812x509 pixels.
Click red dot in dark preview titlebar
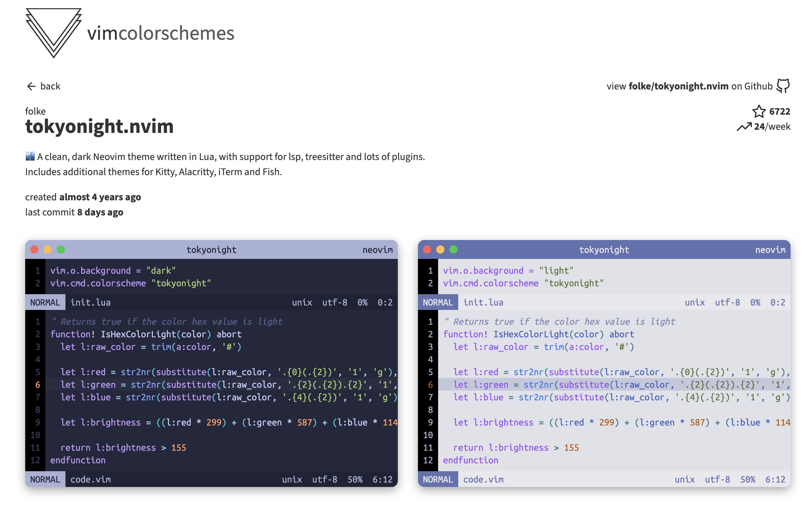point(34,249)
